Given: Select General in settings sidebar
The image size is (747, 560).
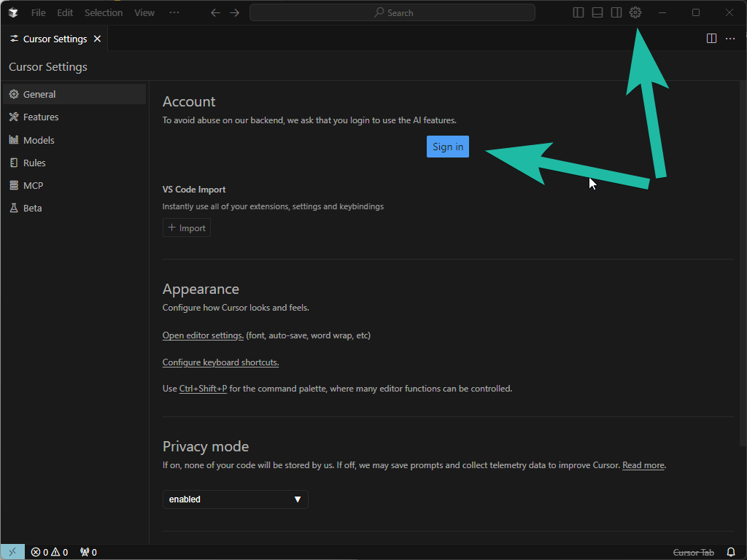Looking at the screenshot, I should (x=74, y=94).
